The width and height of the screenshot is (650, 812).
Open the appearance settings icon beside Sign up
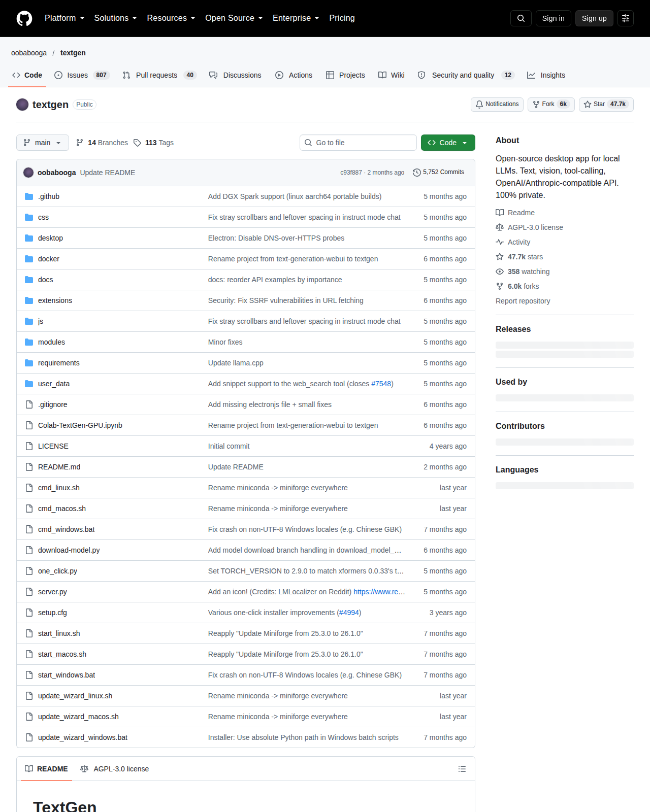626,18
